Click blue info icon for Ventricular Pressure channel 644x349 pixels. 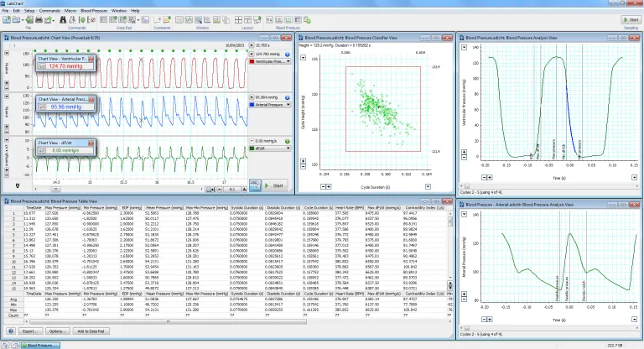click(288, 55)
